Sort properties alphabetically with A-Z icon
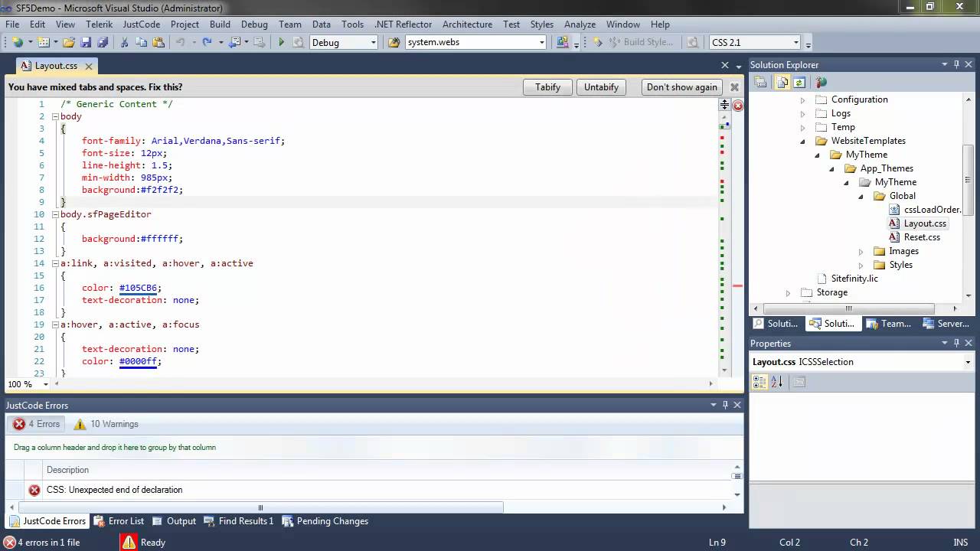The height and width of the screenshot is (551, 980). click(776, 382)
